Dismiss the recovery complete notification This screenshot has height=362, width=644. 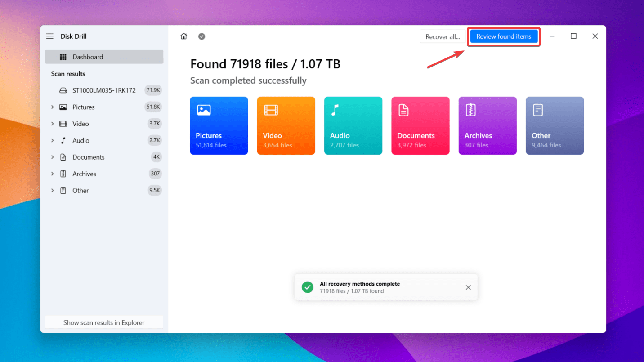pos(468,287)
